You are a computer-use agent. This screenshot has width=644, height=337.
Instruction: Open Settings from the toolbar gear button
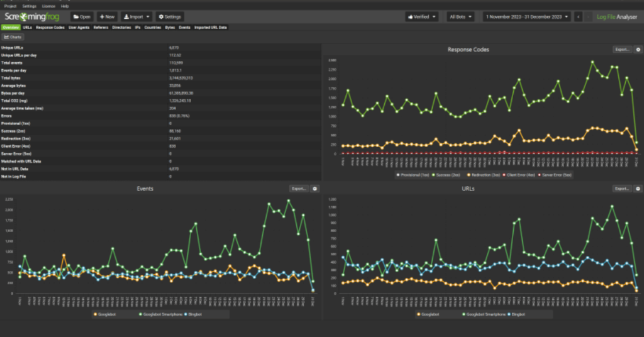pyautogui.click(x=170, y=17)
